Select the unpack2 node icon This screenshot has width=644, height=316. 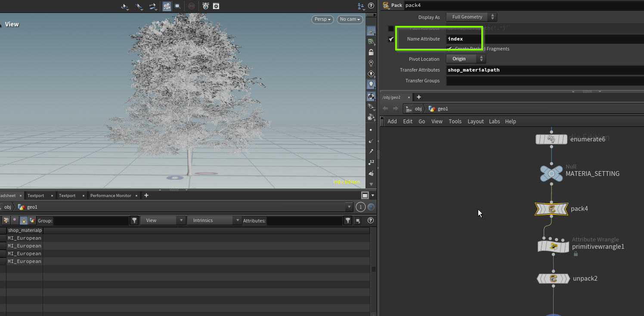point(553,278)
